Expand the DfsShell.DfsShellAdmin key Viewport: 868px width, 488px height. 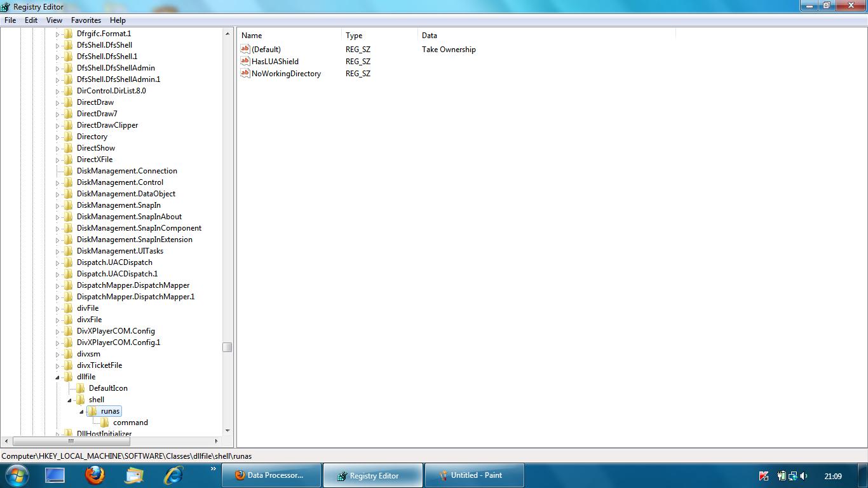click(x=57, y=68)
